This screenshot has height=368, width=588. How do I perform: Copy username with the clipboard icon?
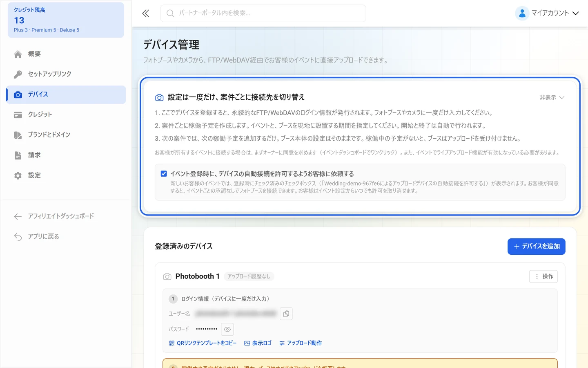[286, 314]
